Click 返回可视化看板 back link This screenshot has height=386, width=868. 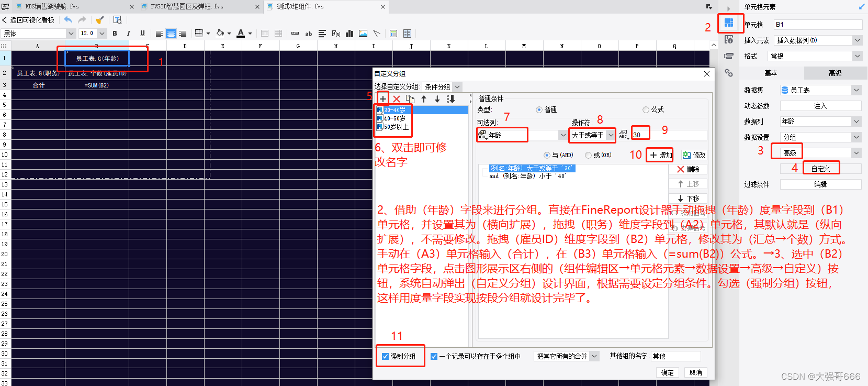click(x=28, y=20)
